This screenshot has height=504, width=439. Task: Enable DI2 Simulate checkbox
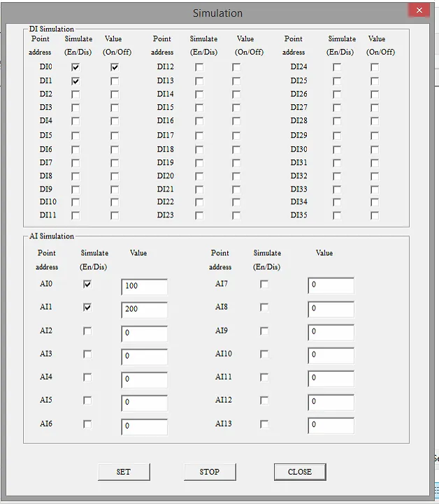pyautogui.click(x=75, y=94)
